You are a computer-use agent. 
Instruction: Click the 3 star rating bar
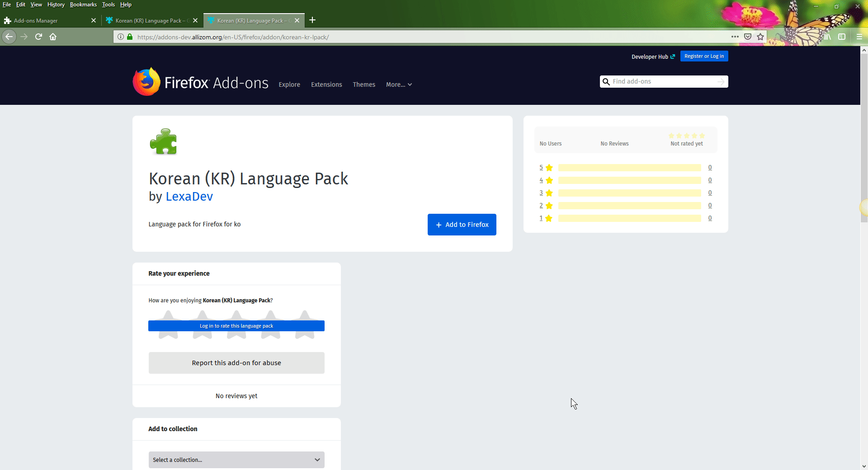coord(630,193)
